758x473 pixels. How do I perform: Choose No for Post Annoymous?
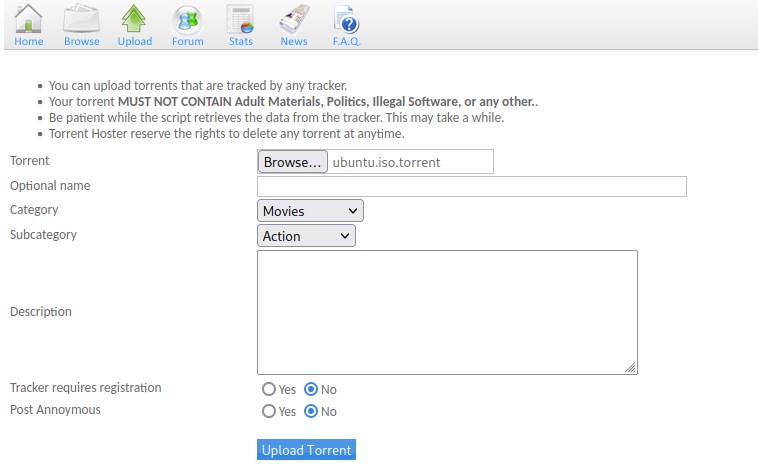click(x=311, y=411)
